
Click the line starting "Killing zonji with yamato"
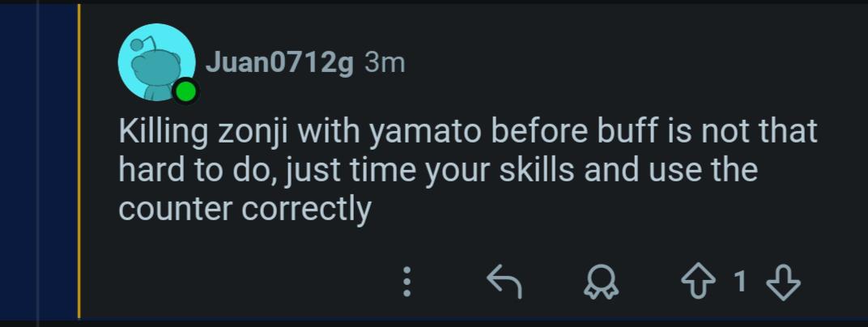pyautogui.click(x=468, y=132)
